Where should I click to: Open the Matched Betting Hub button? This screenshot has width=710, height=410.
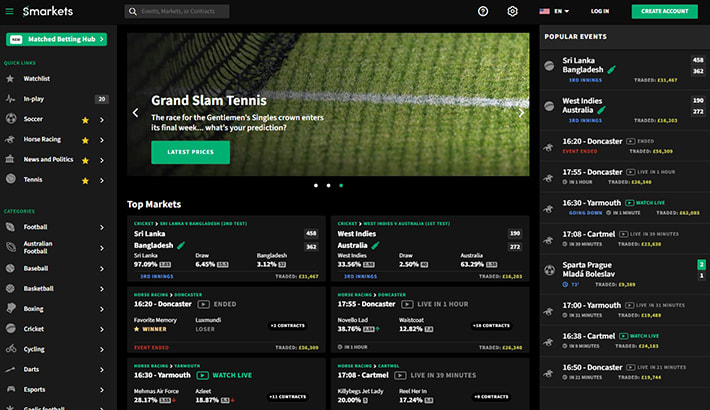56,39
